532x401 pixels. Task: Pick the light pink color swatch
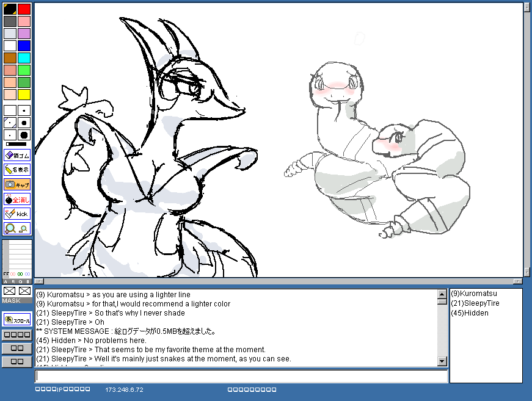[x=24, y=21]
